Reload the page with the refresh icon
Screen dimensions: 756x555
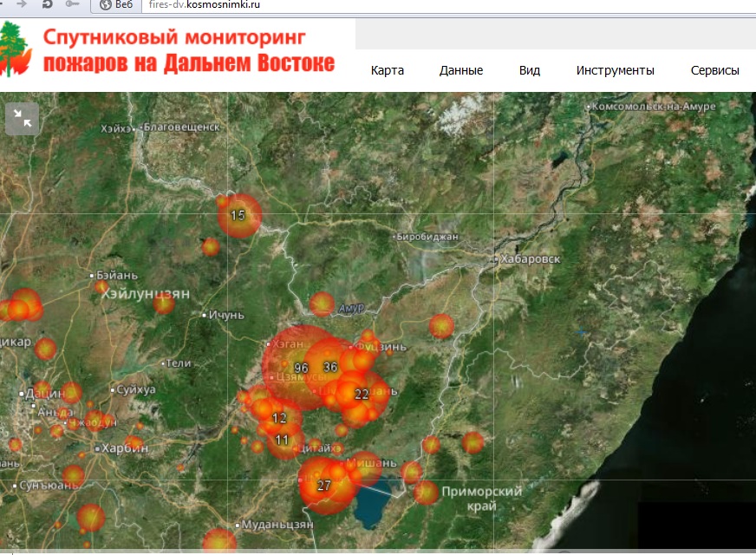(x=47, y=5)
